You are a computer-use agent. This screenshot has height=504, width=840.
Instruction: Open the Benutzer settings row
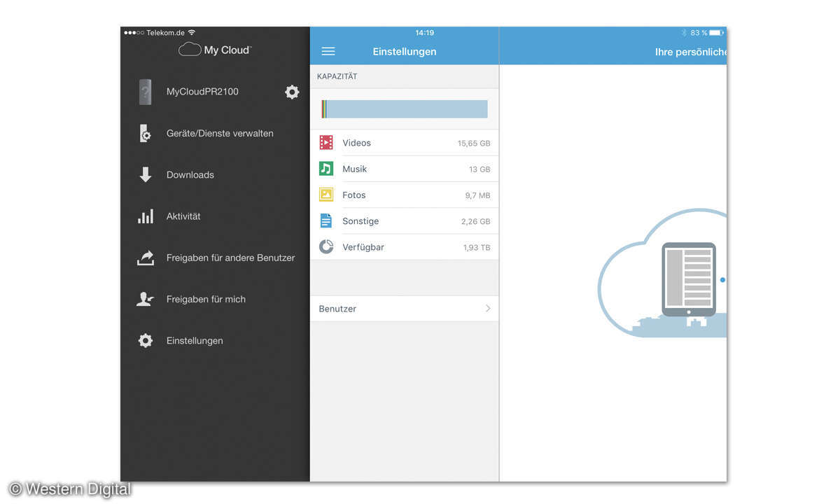point(405,309)
